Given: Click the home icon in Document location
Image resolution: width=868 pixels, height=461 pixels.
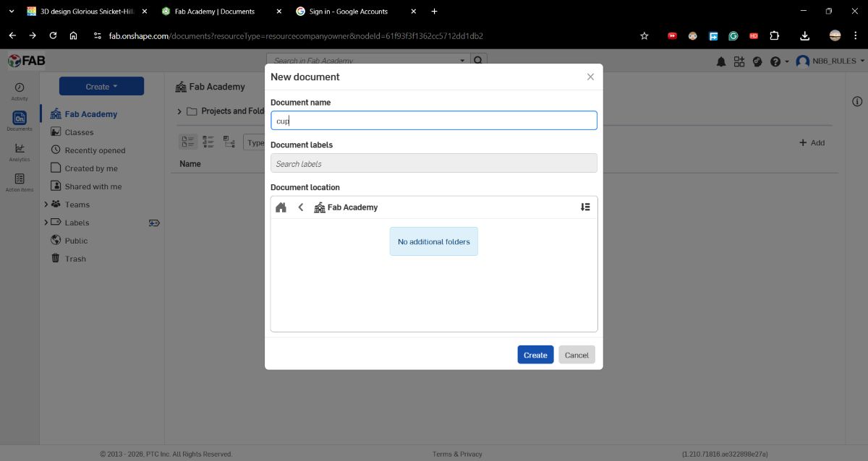Looking at the screenshot, I should tap(281, 207).
